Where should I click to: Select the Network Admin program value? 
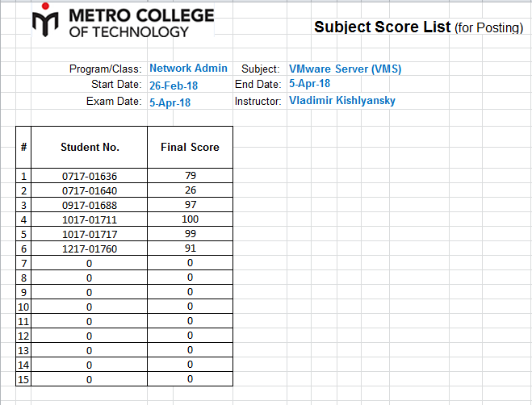click(189, 69)
